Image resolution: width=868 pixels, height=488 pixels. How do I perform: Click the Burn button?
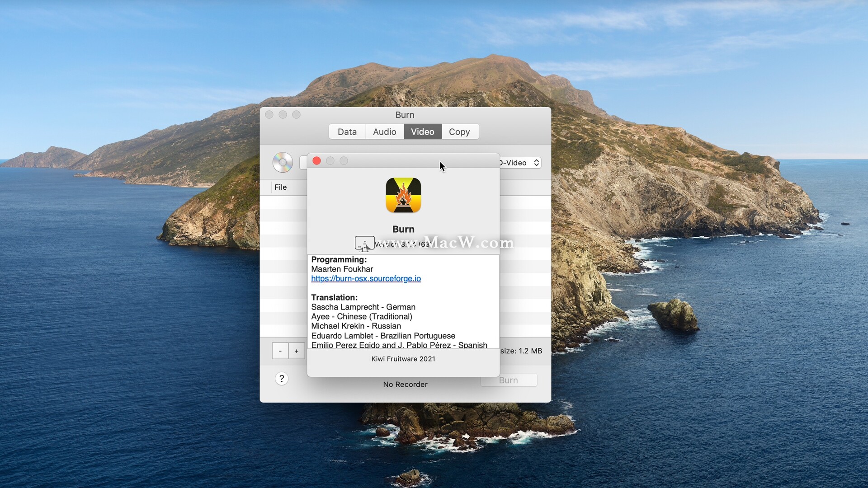(x=509, y=380)
